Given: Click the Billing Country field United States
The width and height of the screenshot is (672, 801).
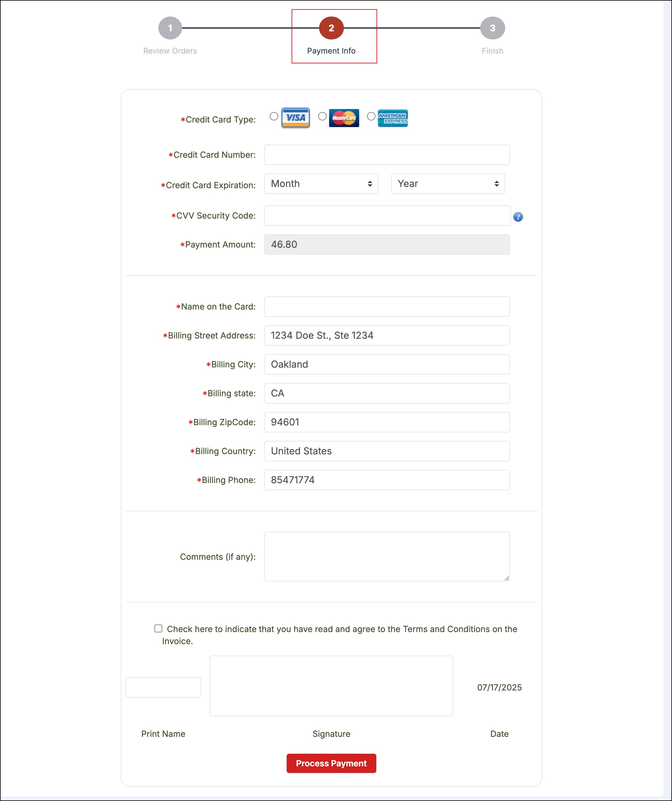Looking at the screenshot, I should (x=387, y=451).
